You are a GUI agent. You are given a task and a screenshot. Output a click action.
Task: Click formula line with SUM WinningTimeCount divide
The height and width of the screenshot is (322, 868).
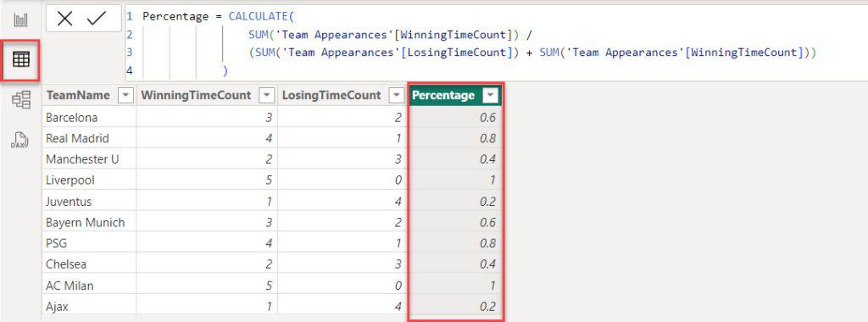point(390,35)
